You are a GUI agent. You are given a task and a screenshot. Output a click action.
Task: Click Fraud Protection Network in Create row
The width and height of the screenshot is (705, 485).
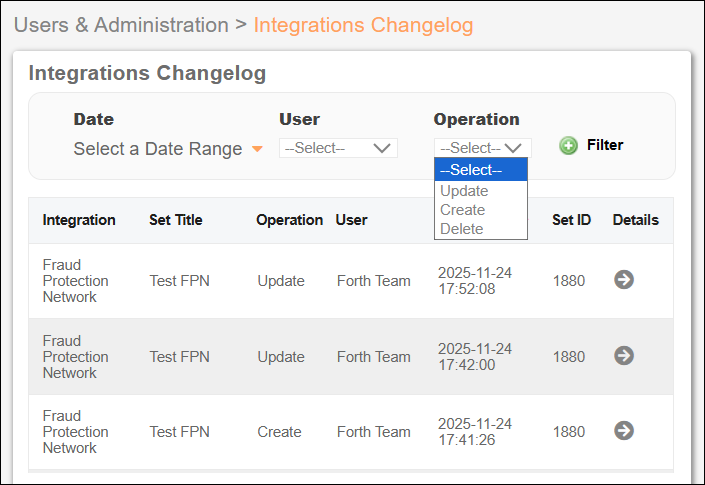pos(76,432)
